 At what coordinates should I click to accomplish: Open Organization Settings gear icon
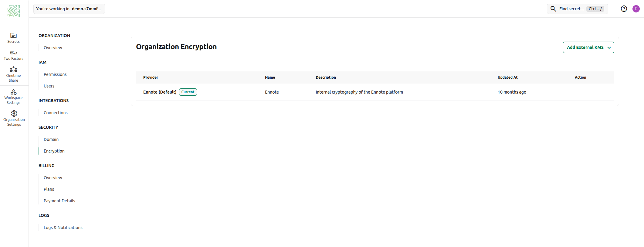(14, 114)
